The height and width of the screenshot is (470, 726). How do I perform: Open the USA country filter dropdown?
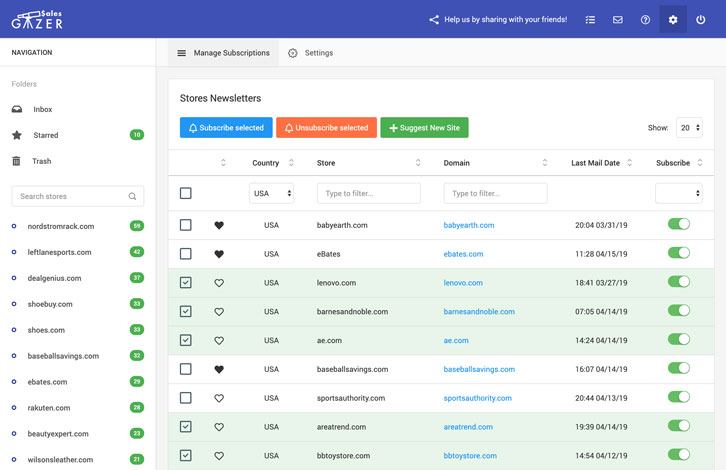271,193
